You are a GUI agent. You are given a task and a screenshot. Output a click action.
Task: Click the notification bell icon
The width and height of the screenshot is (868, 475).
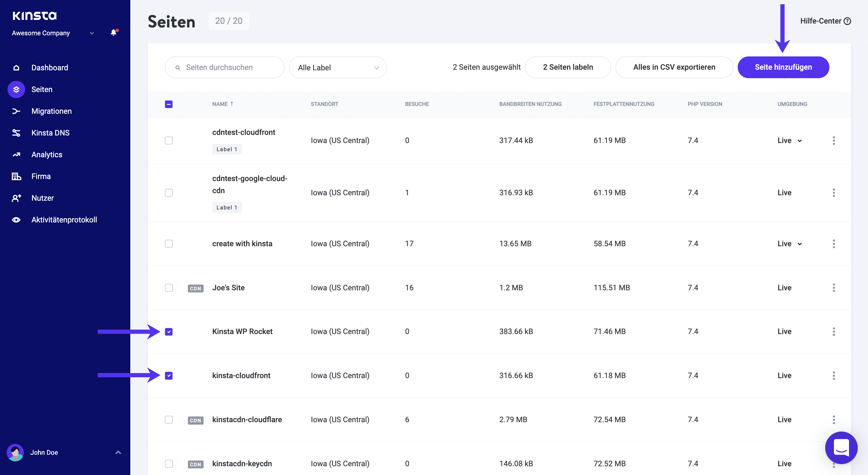pos(114,33)
